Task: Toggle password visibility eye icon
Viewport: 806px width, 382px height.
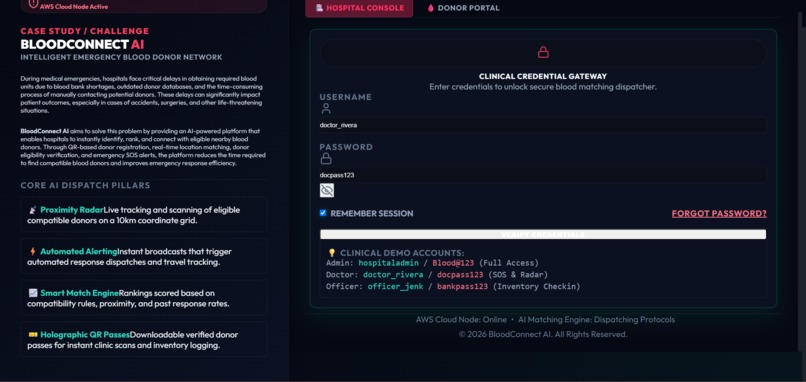Action: coord(326,190)
